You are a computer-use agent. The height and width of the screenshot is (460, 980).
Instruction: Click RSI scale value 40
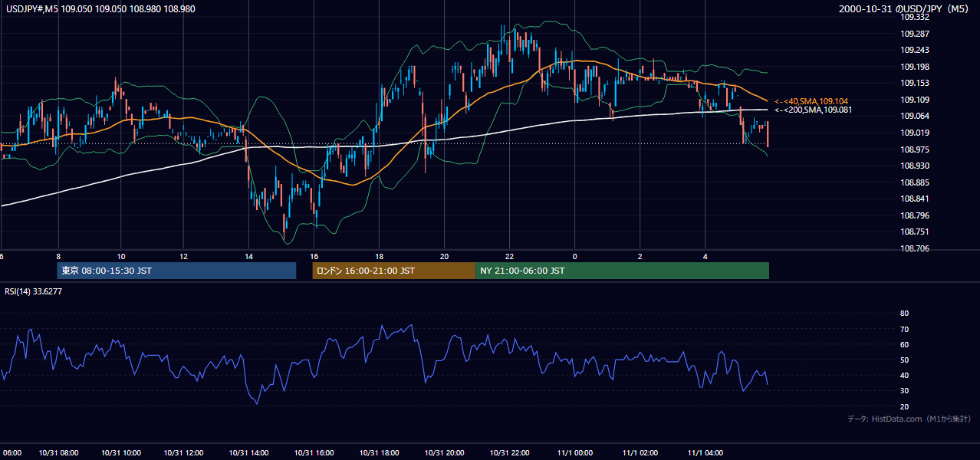pyautogui.click(x=904, y=375)
